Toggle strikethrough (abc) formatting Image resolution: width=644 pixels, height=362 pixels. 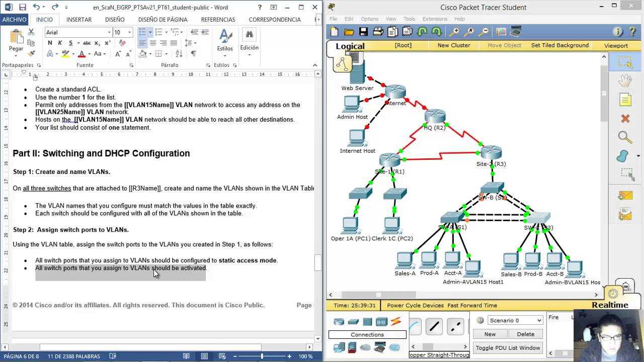click(88, 43)
